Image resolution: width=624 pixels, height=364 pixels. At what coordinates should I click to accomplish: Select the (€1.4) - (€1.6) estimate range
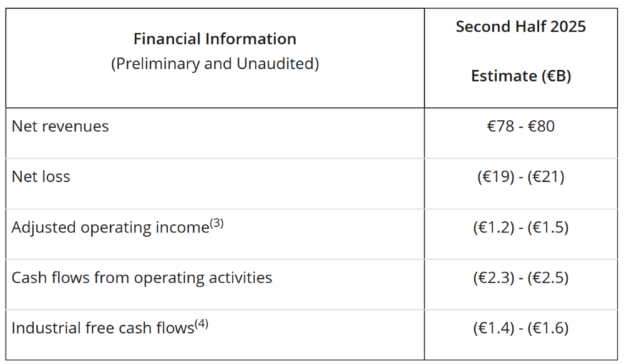520,328
